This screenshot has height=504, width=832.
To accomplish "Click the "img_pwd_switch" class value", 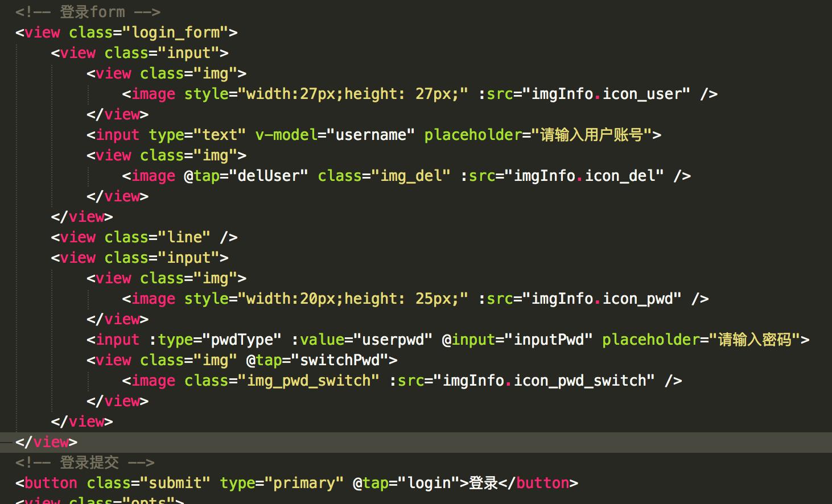I will pyautogui.click(x=308, y=381).
